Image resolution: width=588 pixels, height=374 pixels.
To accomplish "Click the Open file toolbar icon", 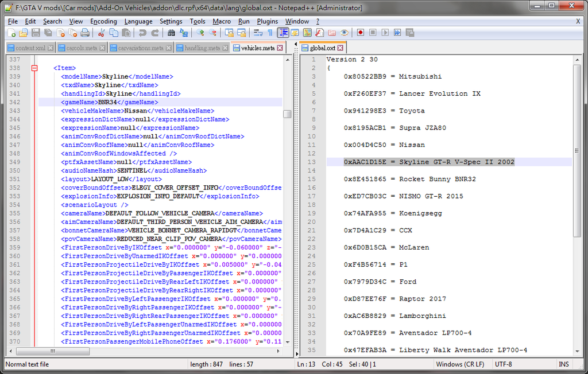I will click(23, 33).
